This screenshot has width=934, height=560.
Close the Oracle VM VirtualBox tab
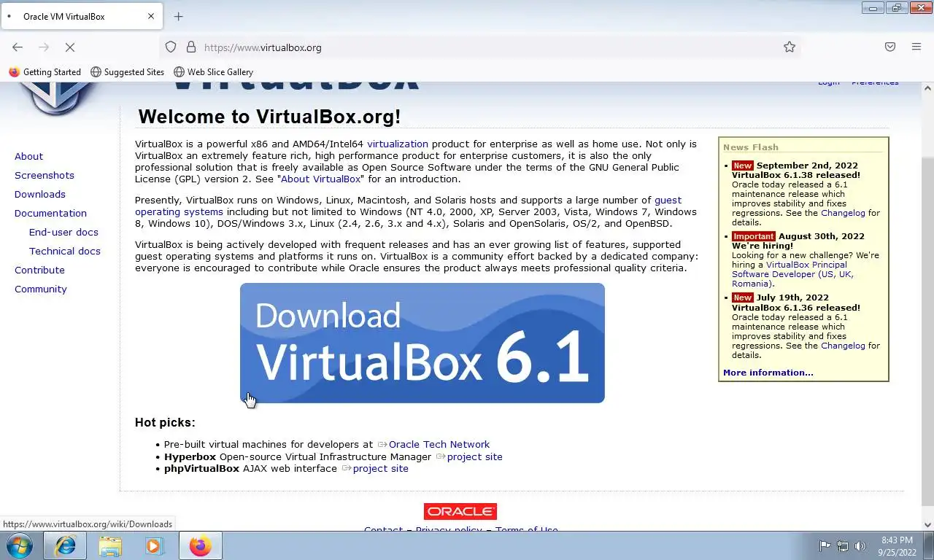pos(151,16)
